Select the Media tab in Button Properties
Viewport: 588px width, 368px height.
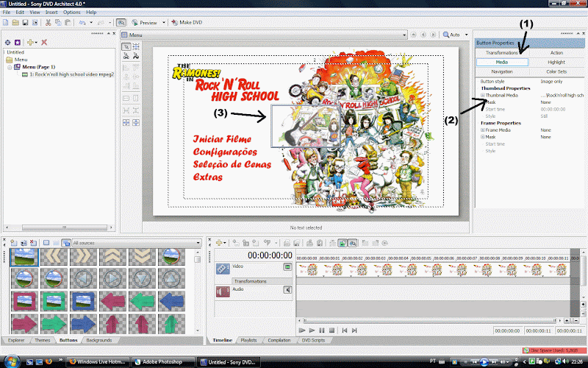click(x=502, y=62)
